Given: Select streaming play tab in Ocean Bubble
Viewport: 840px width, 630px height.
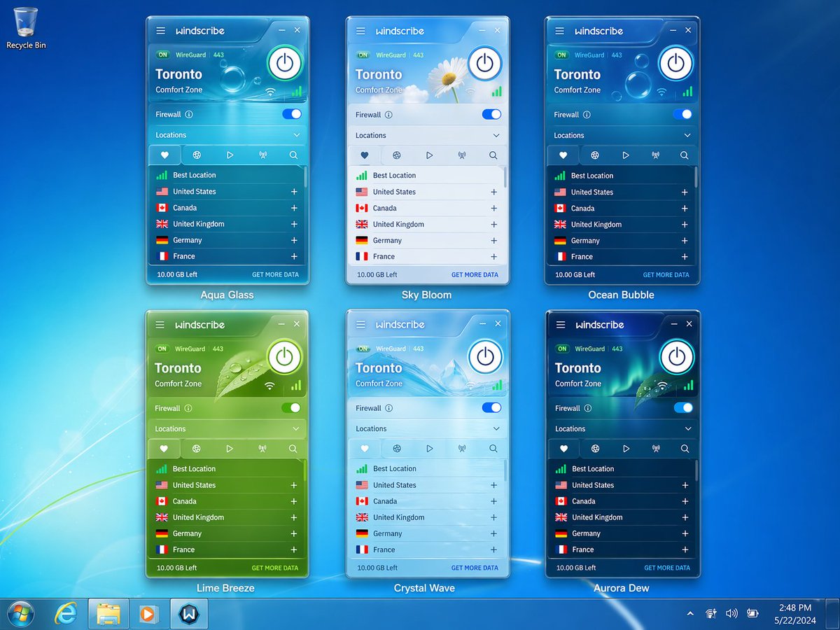Looking at the screenshot, I should click(626, 155).
